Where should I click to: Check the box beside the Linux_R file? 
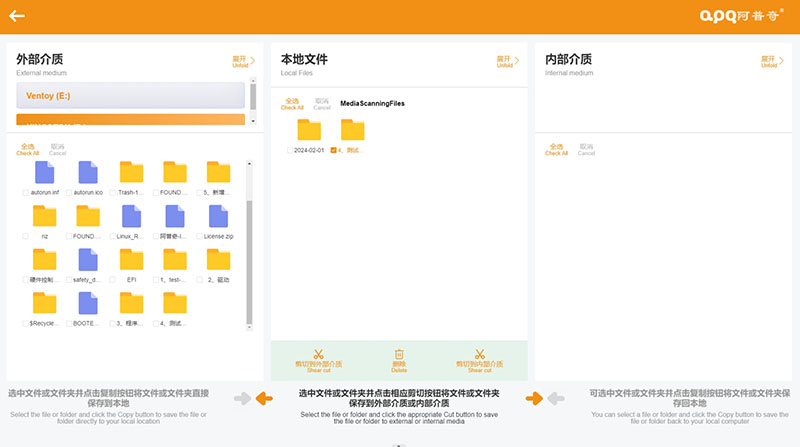(113, 236)
